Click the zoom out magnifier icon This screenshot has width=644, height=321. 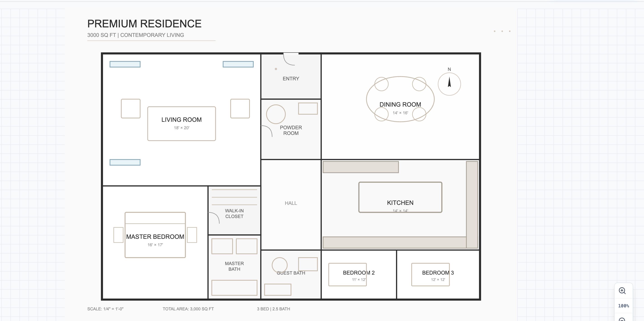tap(622, 320)
